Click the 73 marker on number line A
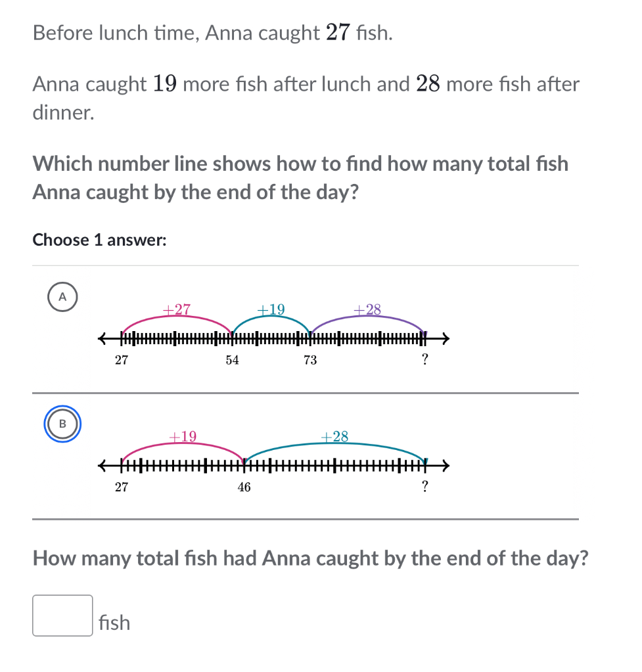The image size is (642, 672). click(x=311, y=360)
